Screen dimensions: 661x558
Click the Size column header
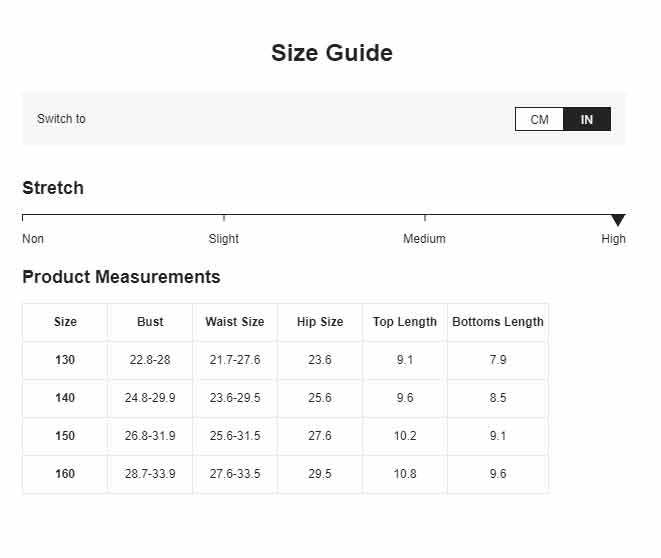click(x=65, y=322)
